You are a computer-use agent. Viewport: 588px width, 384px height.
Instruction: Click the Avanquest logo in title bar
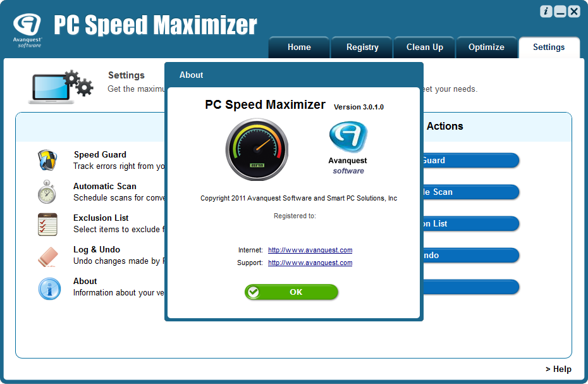27,30
